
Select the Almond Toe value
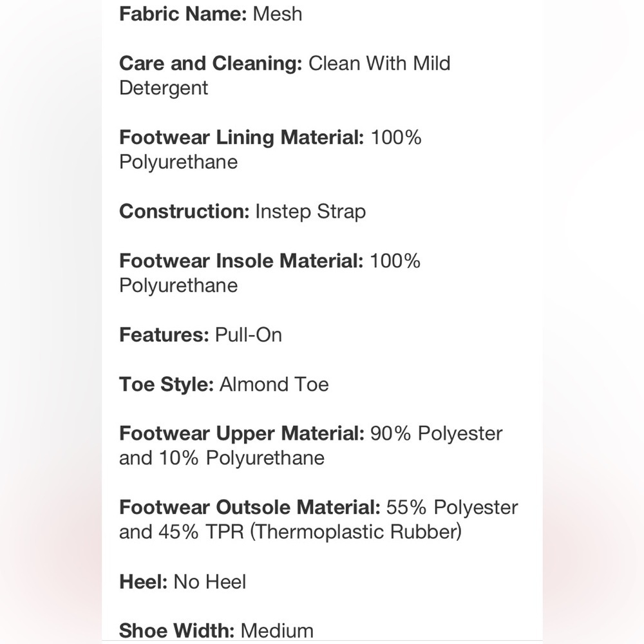(274, 384)
